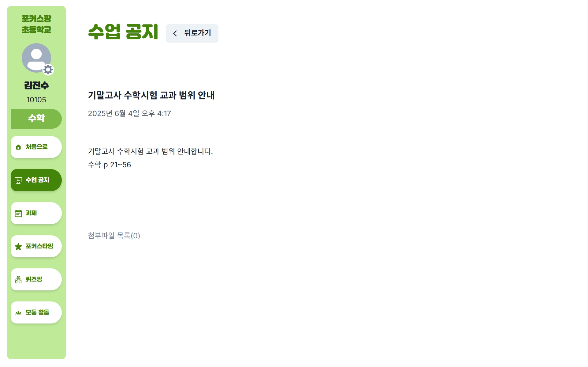Click the 첨부파일 목록(0) label

114,236
